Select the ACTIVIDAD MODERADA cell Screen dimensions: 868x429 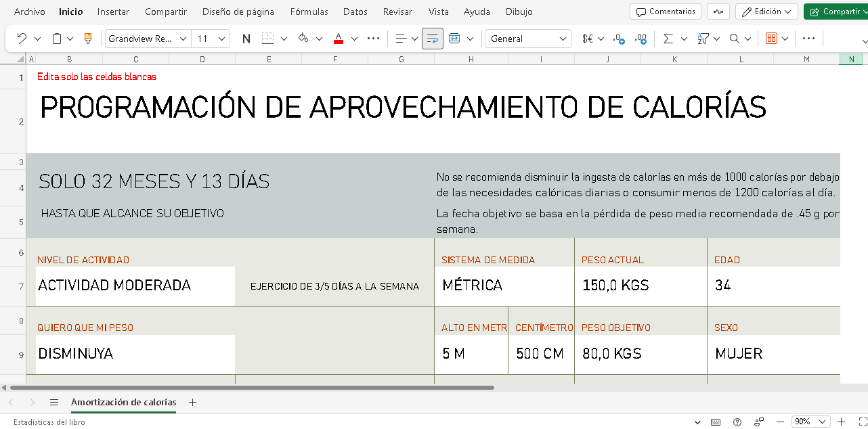(x=135, y=286)
